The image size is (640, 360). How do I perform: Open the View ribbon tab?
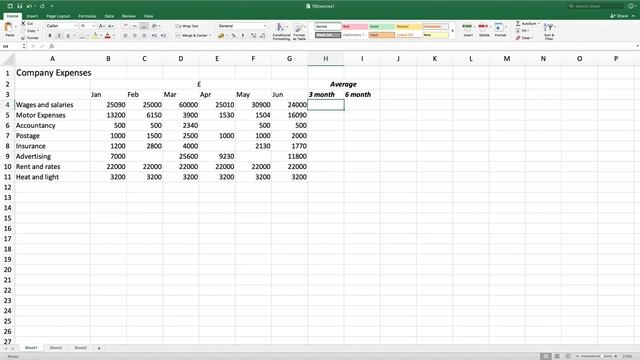149,16
